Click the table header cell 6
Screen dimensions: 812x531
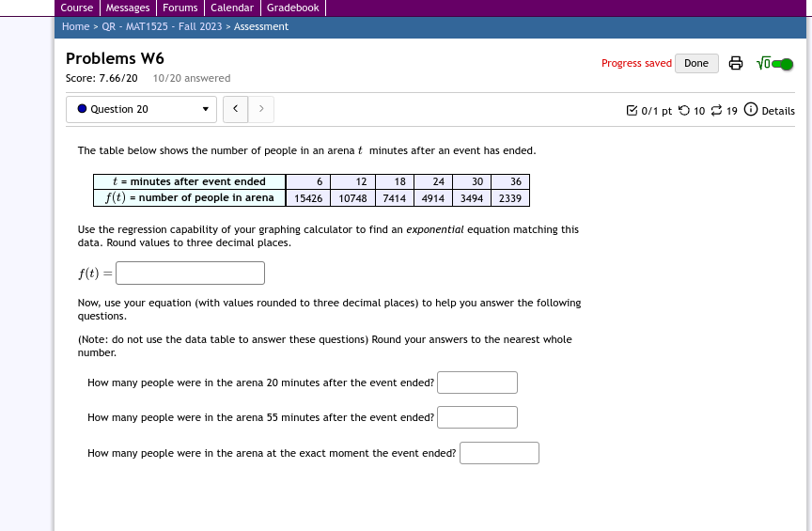pos(308,181)
